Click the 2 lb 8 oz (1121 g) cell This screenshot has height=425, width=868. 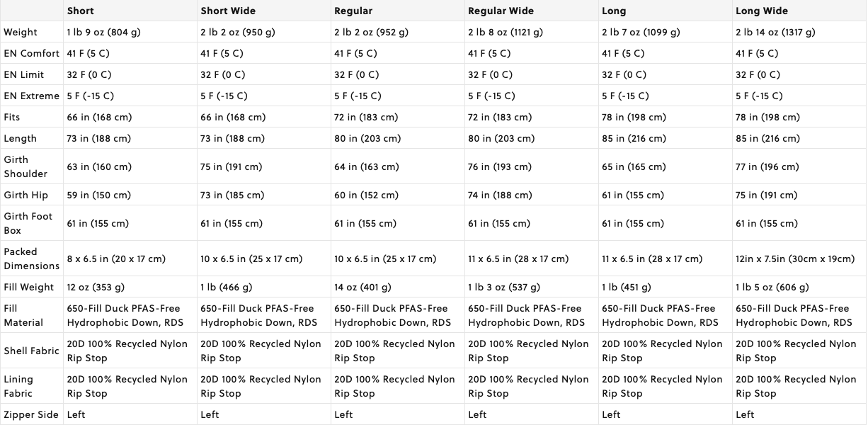click(x=506, y=32)
